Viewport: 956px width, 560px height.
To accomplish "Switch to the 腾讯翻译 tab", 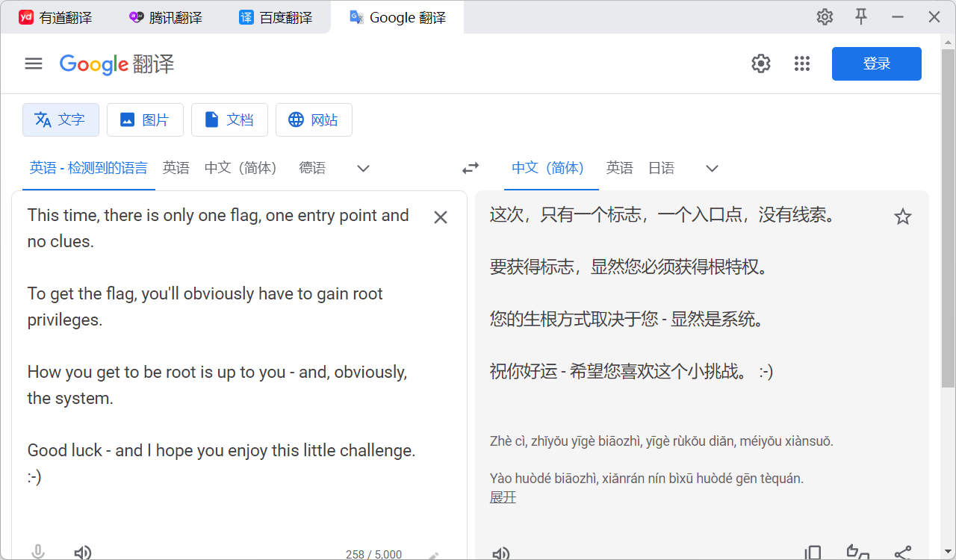I will pos(165,18).
